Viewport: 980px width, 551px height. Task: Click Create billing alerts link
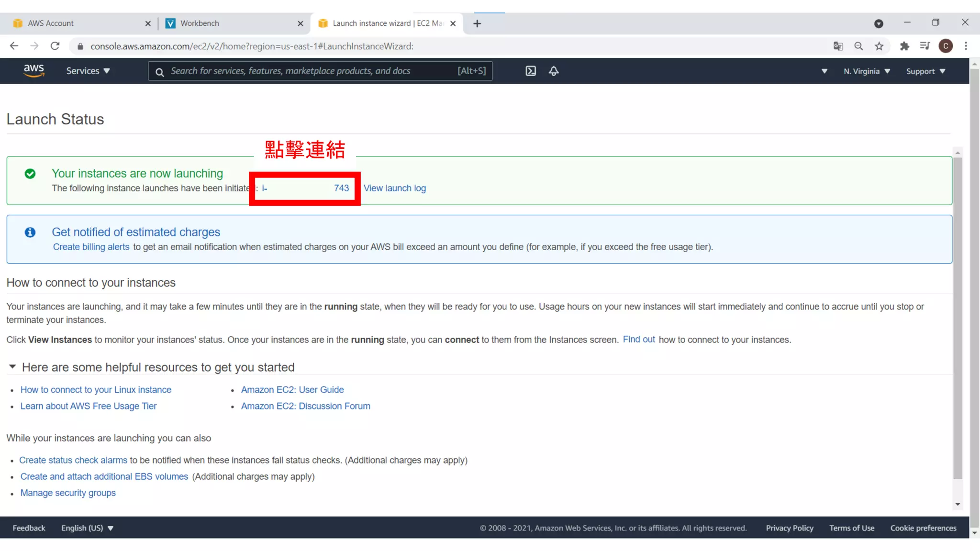[91, 247]
